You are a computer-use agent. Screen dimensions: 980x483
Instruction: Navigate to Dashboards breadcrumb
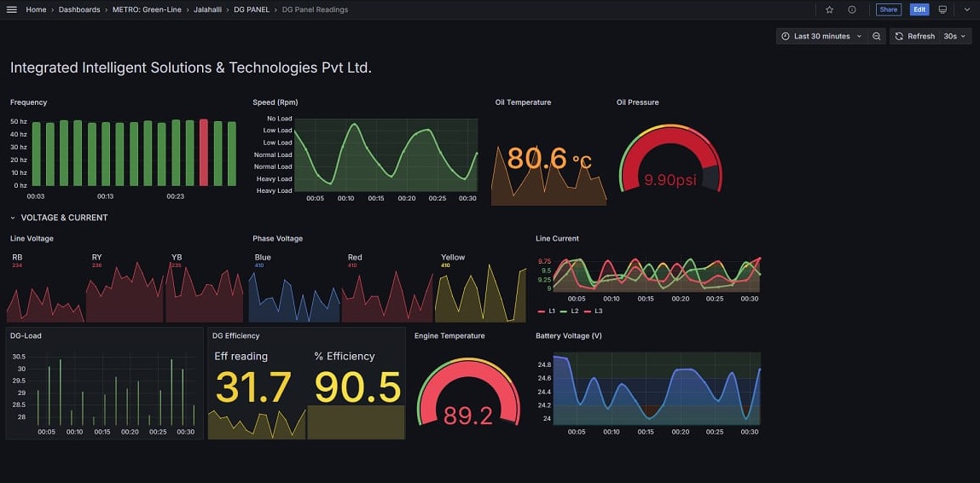tap(79, 9)
